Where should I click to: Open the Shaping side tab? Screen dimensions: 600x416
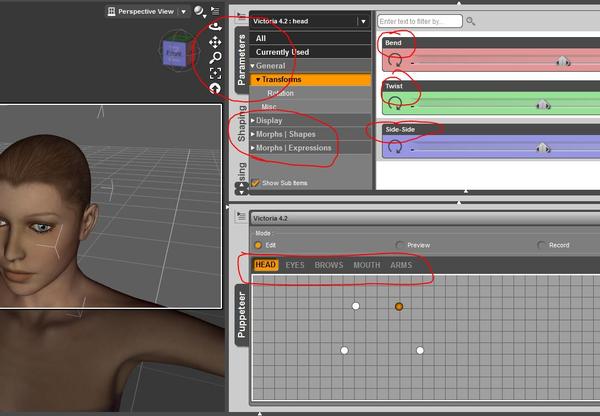coord(241,123)
